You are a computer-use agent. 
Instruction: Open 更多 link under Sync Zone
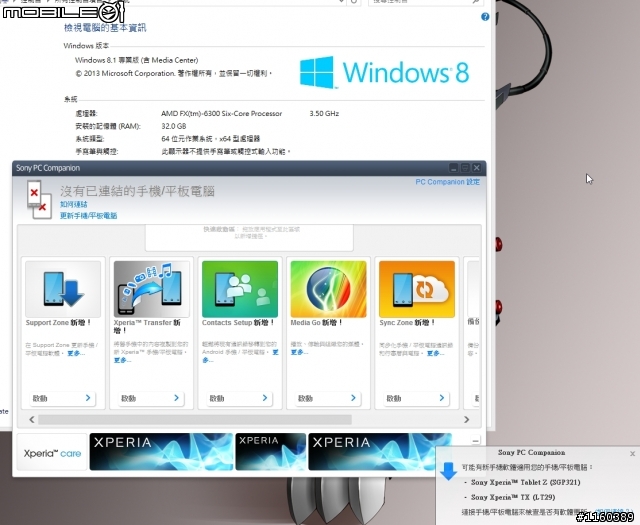click(x=436, y=353)
